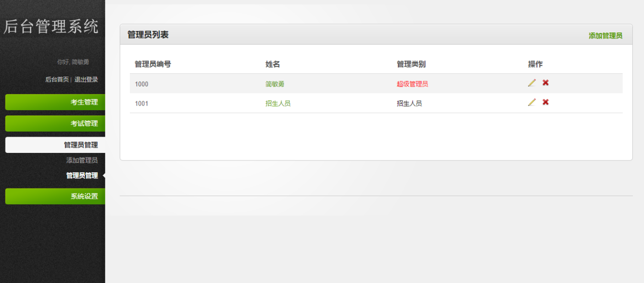This screenshot has height=283, width=644.
Task: Open the 考试管理 sidebar menu
Action: point(55,123)
